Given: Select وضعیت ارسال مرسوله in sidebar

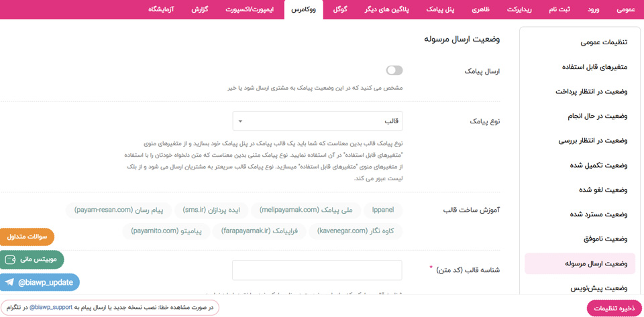Looking at the screenshot, I should click(x=580, y=263).
